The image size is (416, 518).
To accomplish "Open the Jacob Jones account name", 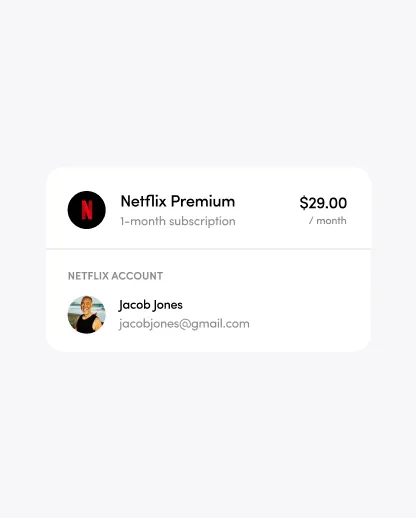I will pyautogui.click(x=151, y=305).
